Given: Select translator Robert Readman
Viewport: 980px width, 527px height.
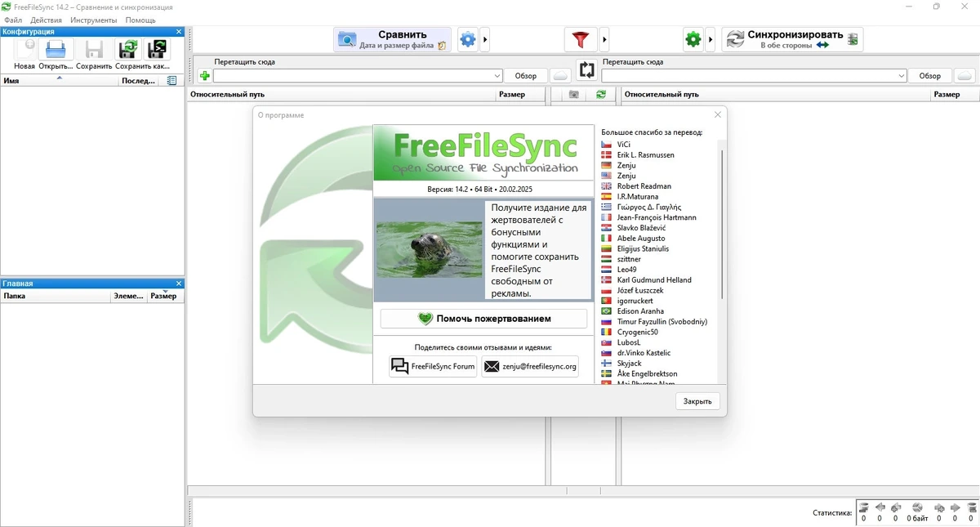Looking at the screenshot, I should pyautogui.click(x=644, y=186).
